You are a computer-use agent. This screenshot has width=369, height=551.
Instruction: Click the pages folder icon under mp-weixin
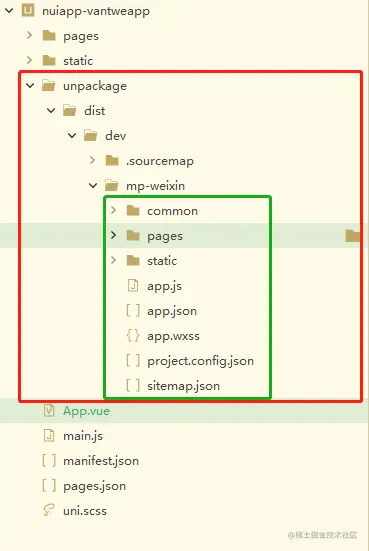(x=133, y=235)
